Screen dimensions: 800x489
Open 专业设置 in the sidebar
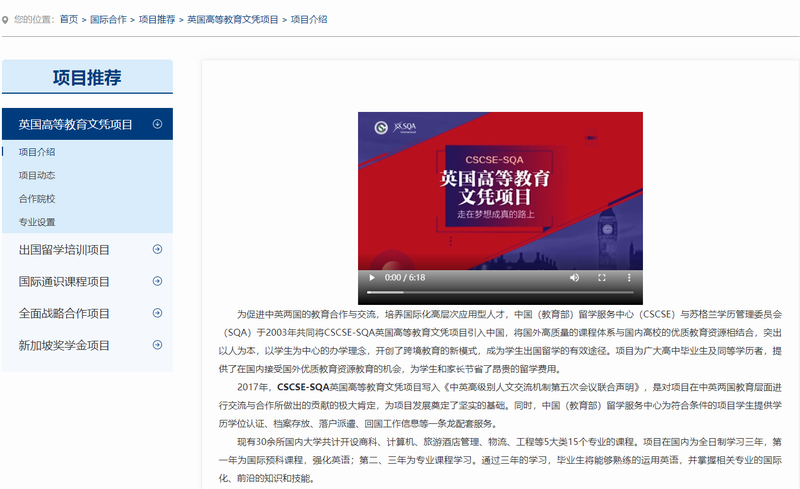coord(37,221)
